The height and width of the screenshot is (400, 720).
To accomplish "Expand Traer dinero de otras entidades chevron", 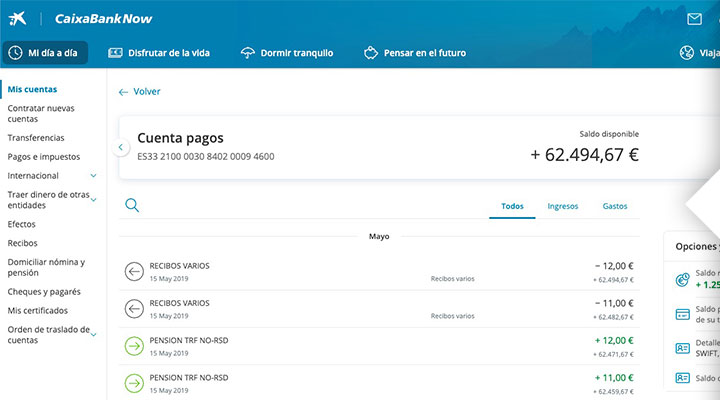I will [x=94, y=200].
